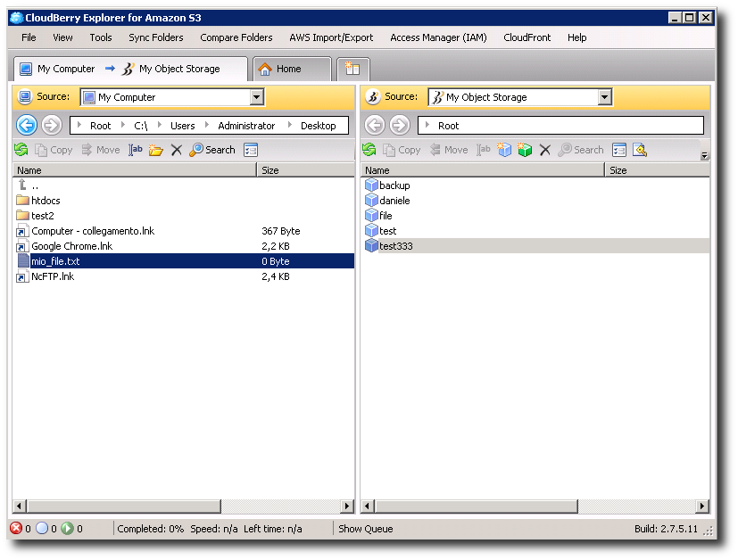Click left pane horizontal scrollbar right arrow
The image size is (738, 560).
pyautogui.click(x=347, y=506)
